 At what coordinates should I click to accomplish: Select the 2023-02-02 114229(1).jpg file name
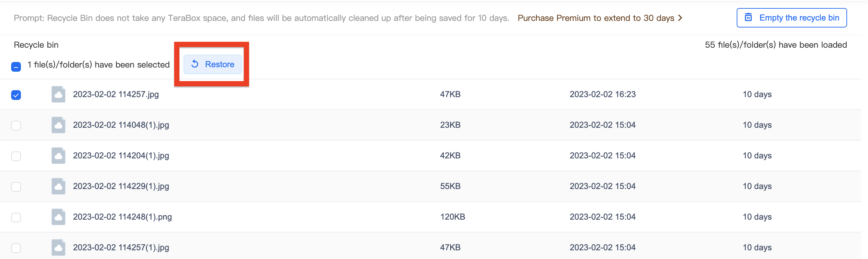[x=121, y=186]
